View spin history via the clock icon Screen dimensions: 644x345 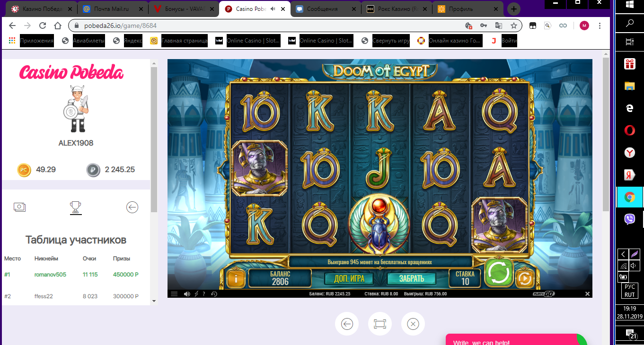[214, 293]
